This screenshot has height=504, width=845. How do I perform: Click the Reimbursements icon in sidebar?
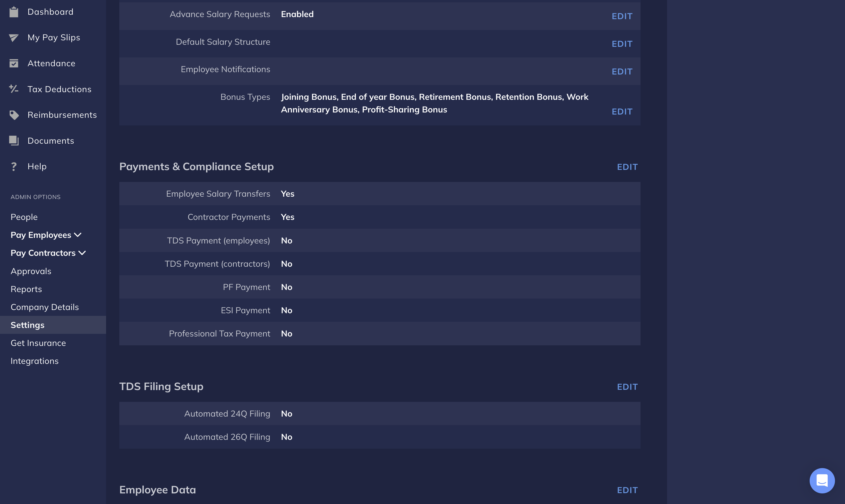point(13,115)
